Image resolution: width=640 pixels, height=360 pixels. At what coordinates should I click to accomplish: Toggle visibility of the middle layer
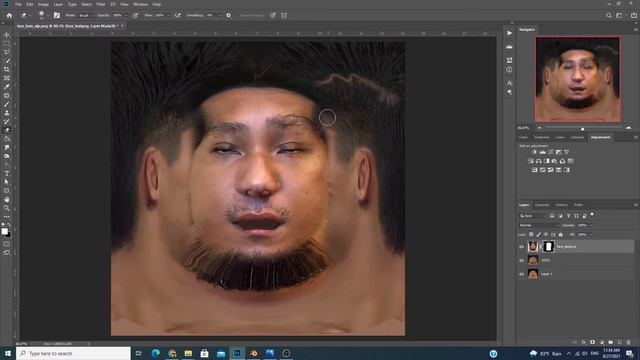[521, 260]
